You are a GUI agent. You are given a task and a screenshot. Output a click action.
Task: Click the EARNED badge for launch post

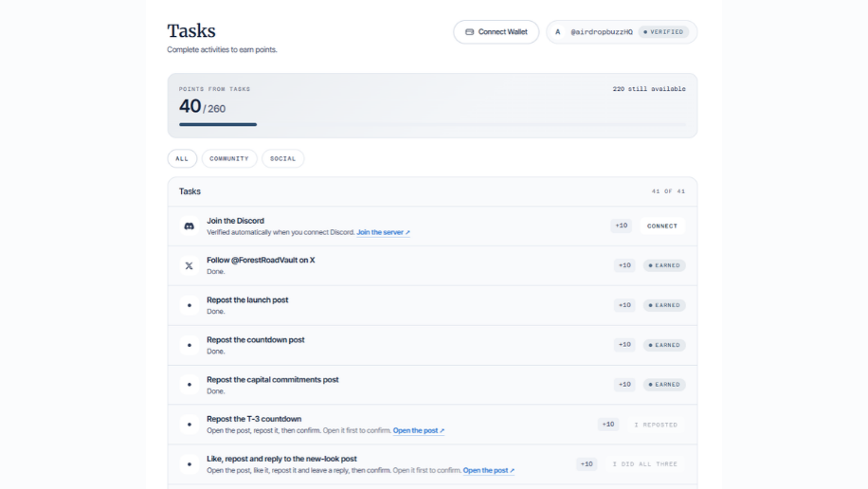pos(664,305)
